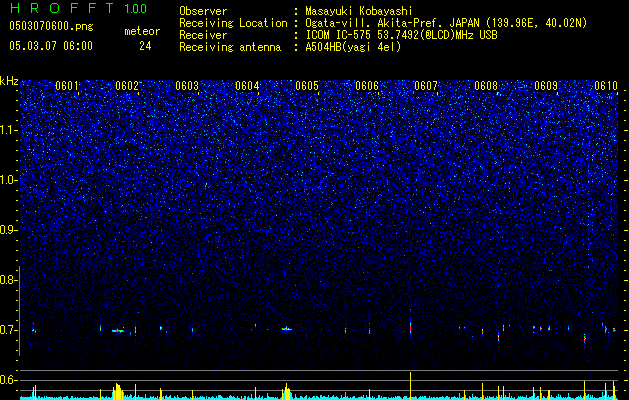Select the ICOM IC-575 receiver description
The width and height of the screenshot is (629, 400).
pyautogui.click(x=402, y=35)
